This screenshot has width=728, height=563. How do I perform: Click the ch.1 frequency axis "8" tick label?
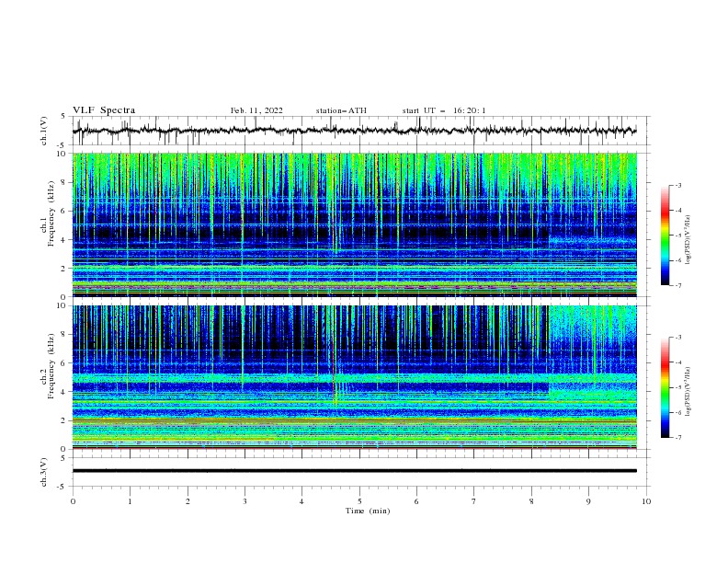click(65, 182)
